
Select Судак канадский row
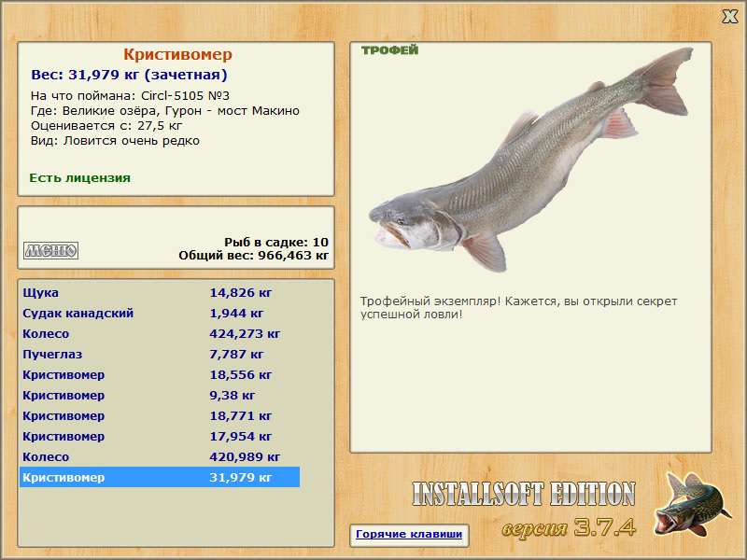(x=159, y=313)
